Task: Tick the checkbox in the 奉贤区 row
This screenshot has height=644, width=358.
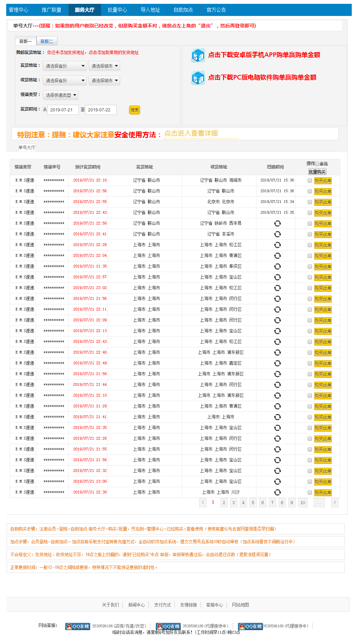Action: tap(310, 266)
